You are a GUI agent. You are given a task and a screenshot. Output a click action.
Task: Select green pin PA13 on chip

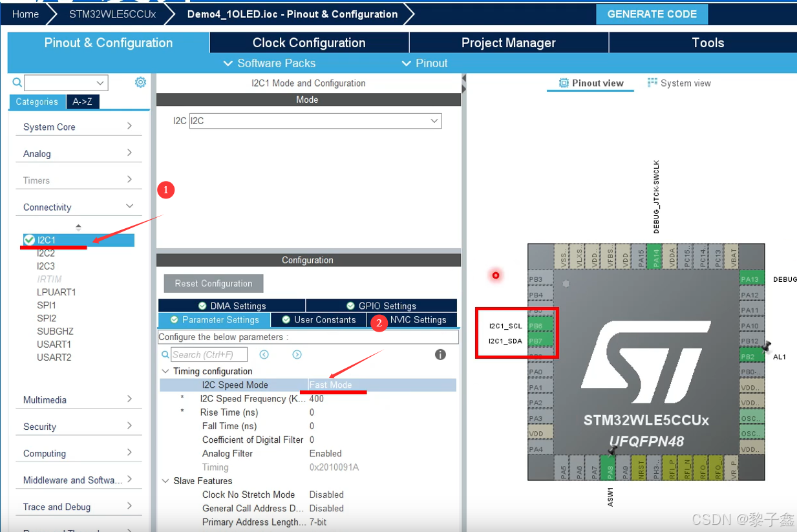tap(751, 279)
